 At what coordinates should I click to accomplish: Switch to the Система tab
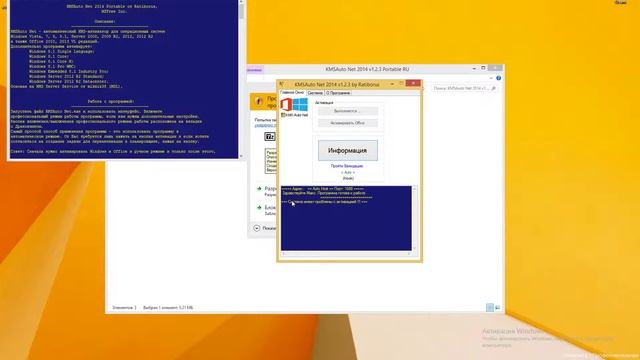[x=315, y=93]
